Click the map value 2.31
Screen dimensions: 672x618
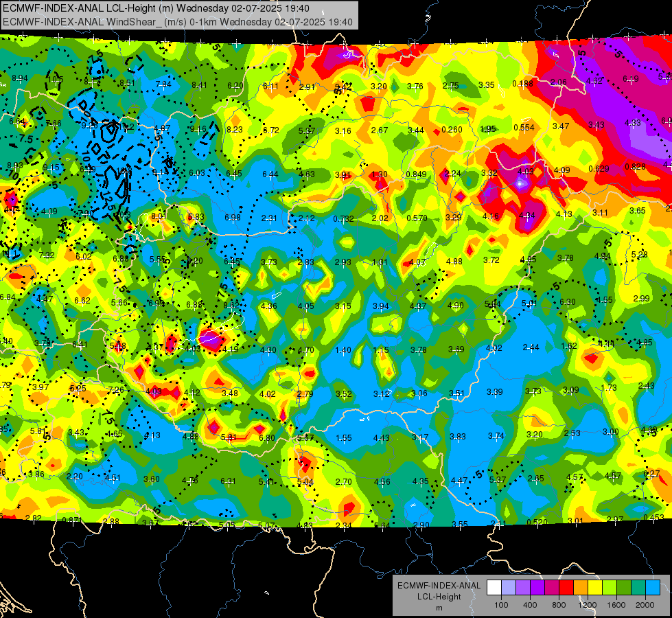[x=269, y=218]
